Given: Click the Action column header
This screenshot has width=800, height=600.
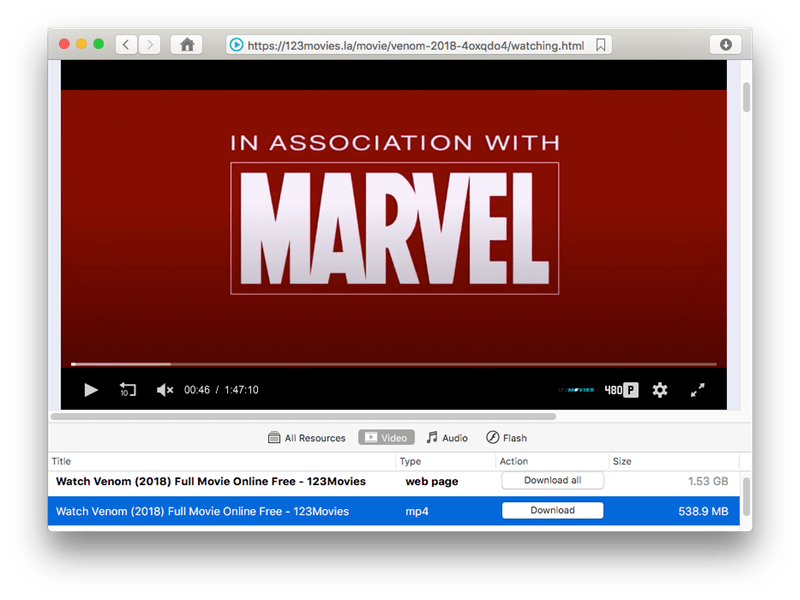Looking at the screenshot, I should pos(553,461).
